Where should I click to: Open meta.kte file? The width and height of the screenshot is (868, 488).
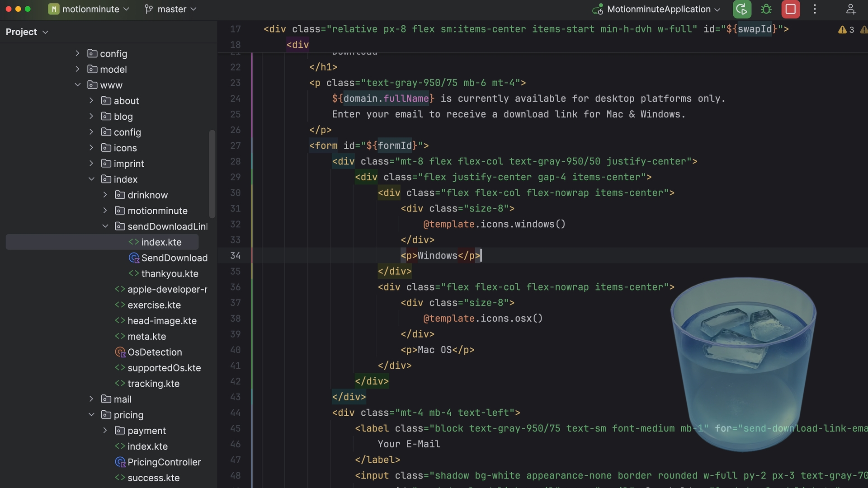pos(146,336)
